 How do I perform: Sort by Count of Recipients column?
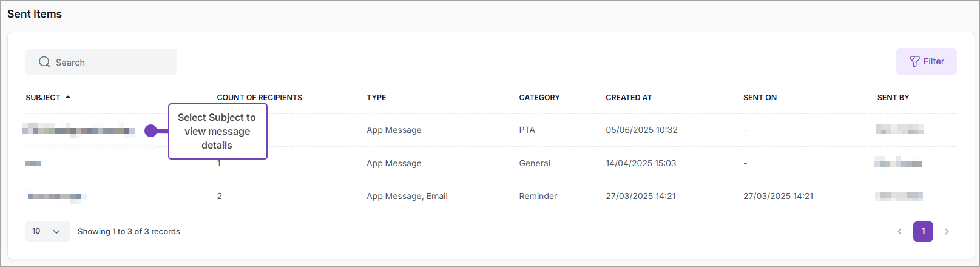(259, 98)
